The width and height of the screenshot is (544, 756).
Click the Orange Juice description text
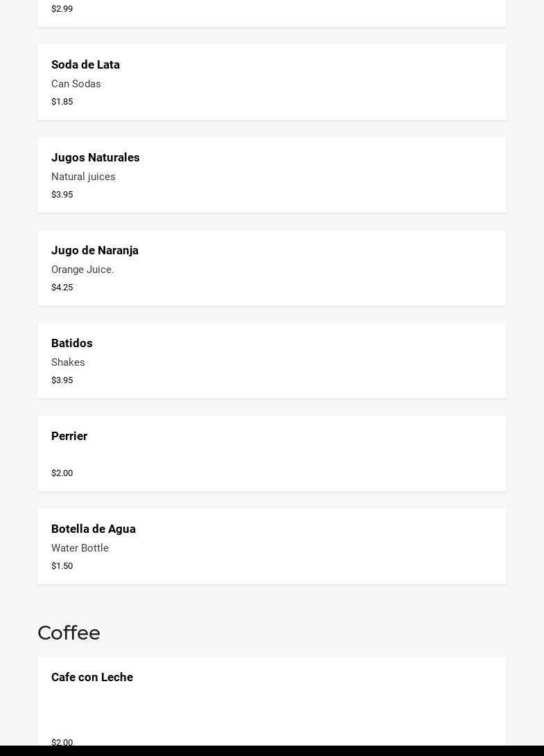click(x=82, y=270)
